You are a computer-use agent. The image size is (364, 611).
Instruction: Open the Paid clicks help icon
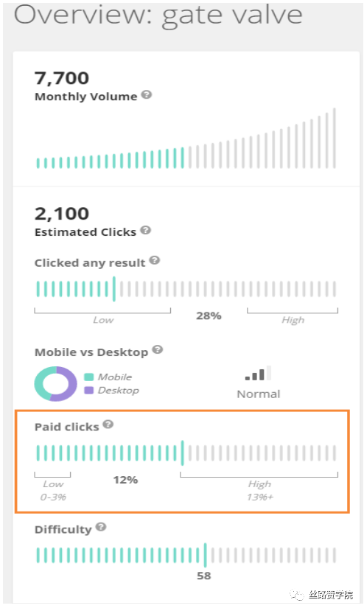pos(108,425)
